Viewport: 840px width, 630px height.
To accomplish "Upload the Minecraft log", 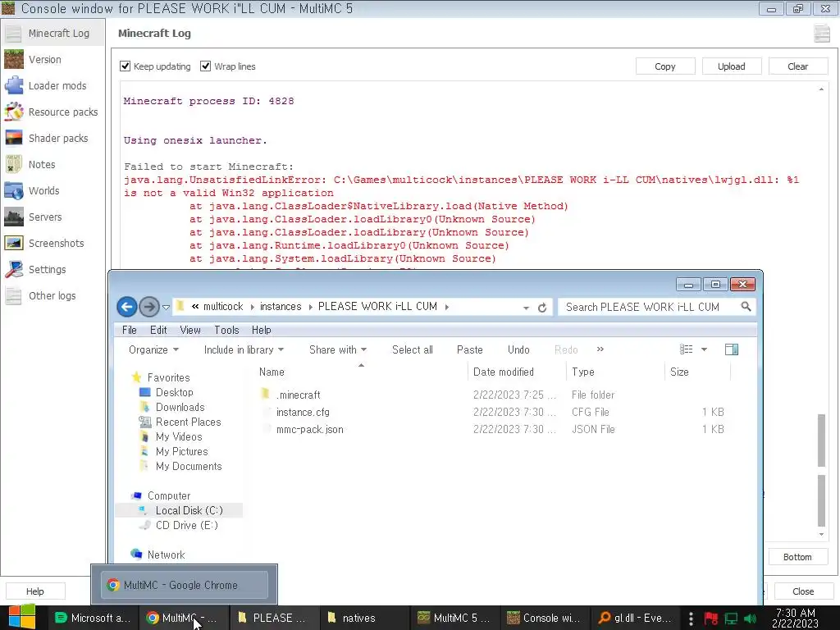I will (x=731, y=66).
